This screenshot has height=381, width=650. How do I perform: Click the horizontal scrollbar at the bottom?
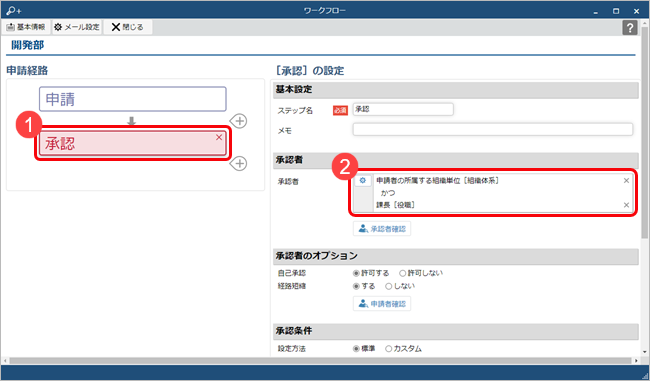[x=319, y=361]
